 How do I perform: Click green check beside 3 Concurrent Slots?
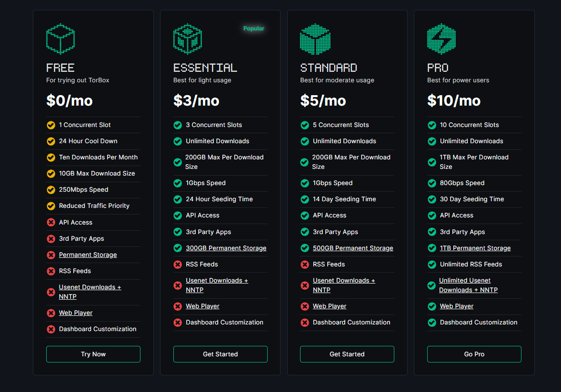click(178, 125)
